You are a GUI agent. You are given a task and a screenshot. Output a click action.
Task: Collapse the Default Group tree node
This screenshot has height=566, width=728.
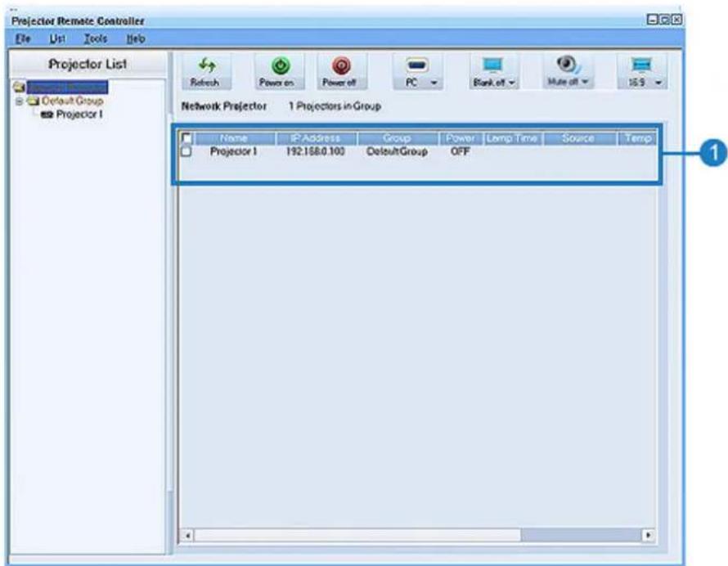[19, 101]
